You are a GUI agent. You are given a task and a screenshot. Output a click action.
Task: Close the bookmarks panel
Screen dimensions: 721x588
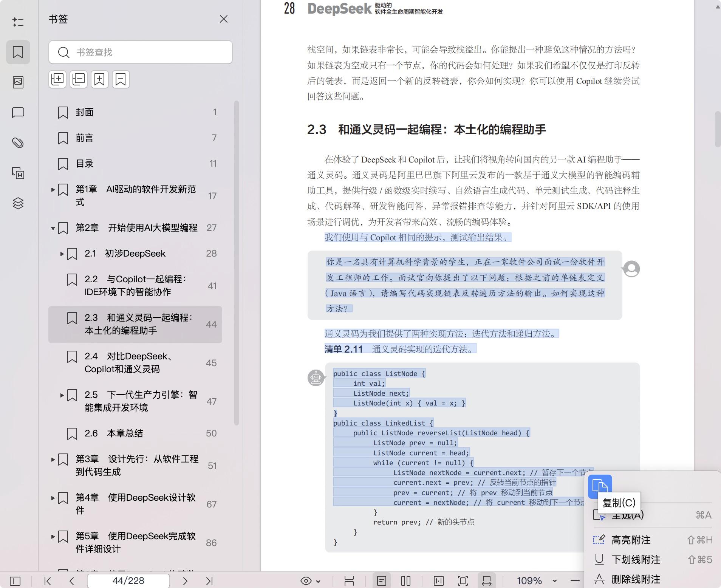pos(224,19)
